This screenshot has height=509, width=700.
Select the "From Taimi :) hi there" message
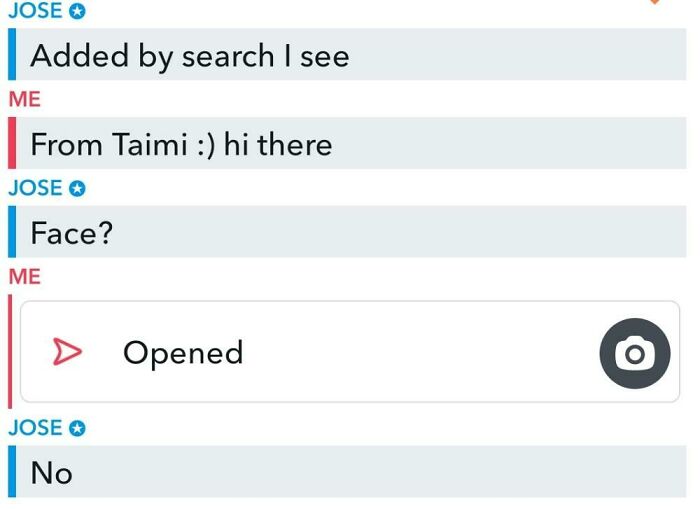181,145
